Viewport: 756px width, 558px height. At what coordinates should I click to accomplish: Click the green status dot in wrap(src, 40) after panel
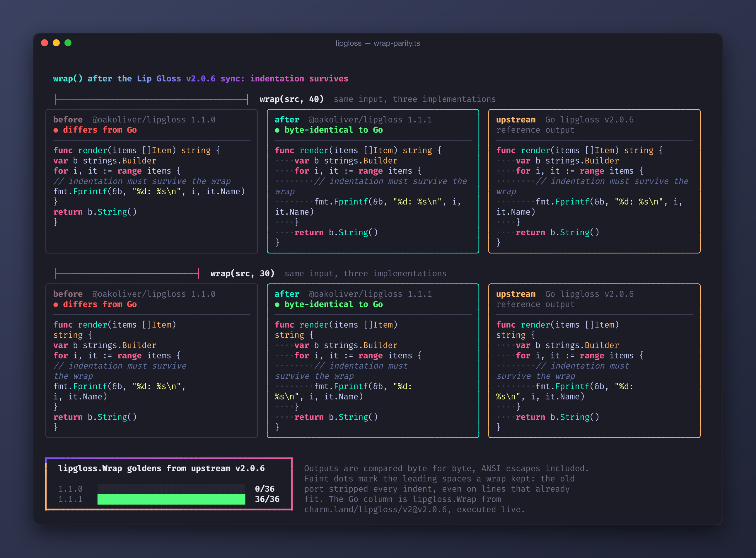(277, 130)
